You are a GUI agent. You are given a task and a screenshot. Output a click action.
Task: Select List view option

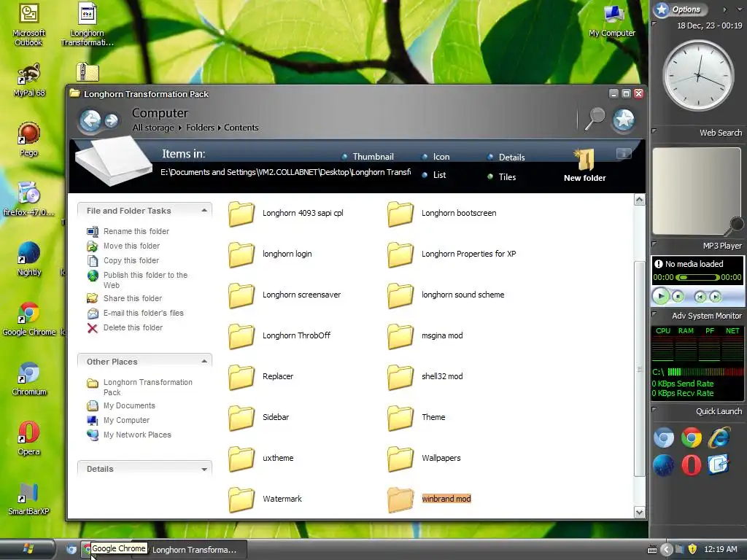tap(434, 175)
